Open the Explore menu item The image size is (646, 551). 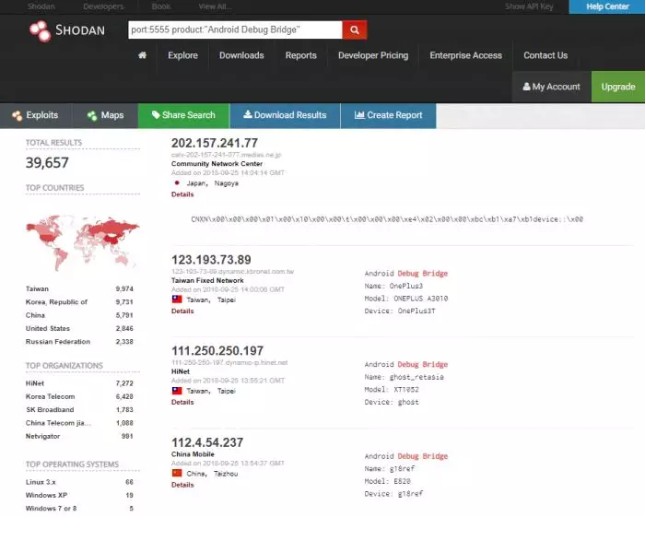183,56
